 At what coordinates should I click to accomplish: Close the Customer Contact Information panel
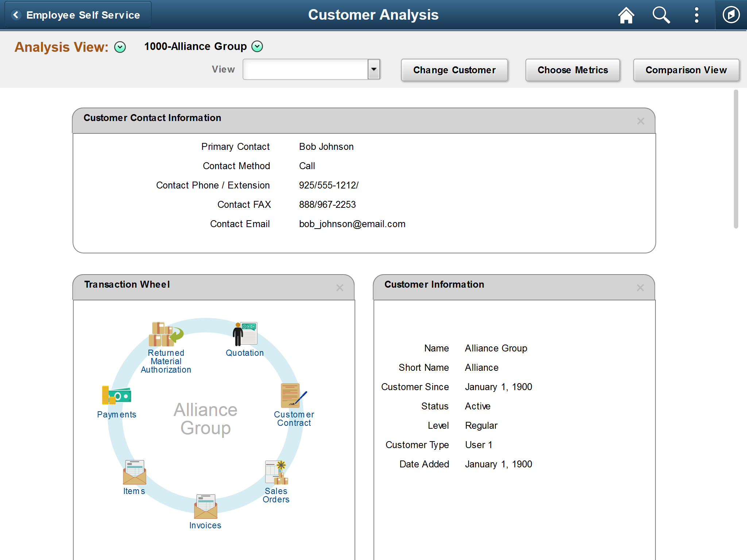coord(640,121)
